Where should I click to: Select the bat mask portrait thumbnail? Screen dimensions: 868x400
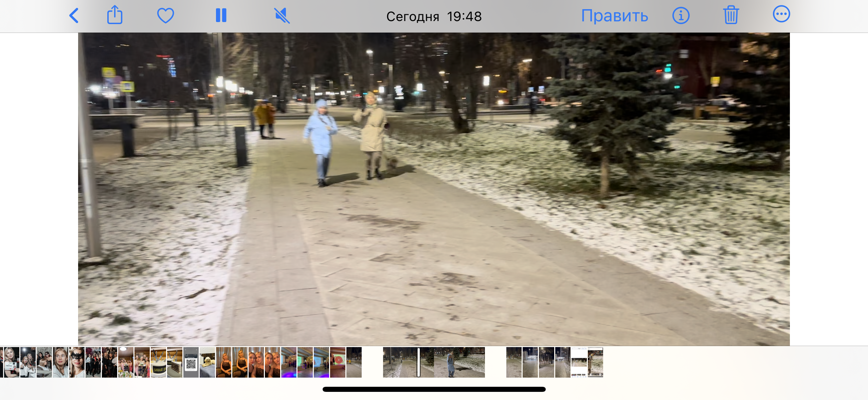coord(77,362)
